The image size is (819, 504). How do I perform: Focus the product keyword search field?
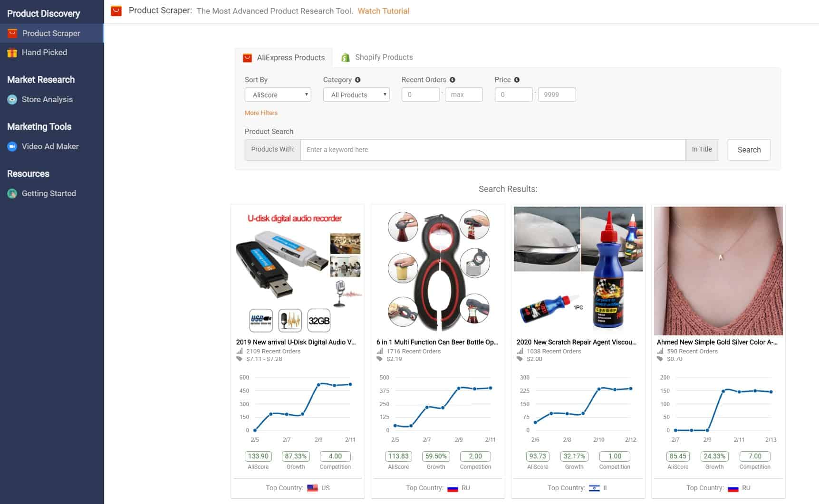[x=492, y=150]
